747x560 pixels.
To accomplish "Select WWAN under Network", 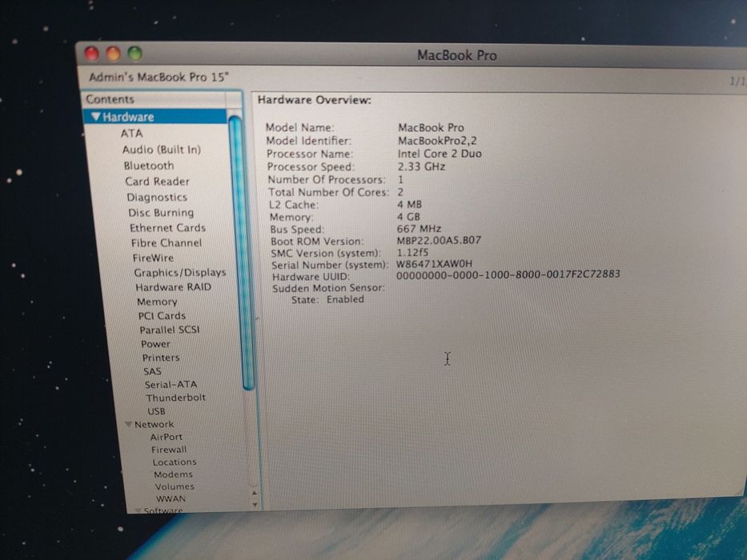I will [x=171, y=498].
